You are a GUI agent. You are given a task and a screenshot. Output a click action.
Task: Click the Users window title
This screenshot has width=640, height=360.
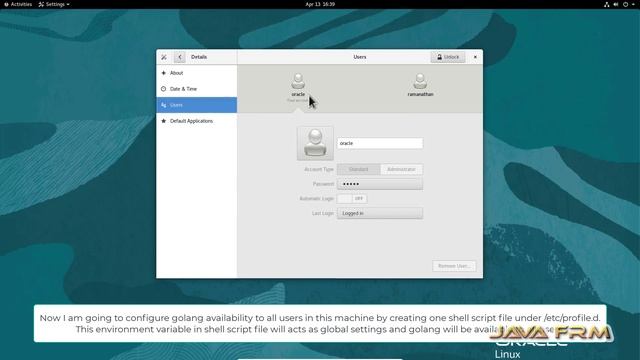[x=360, y=57]
